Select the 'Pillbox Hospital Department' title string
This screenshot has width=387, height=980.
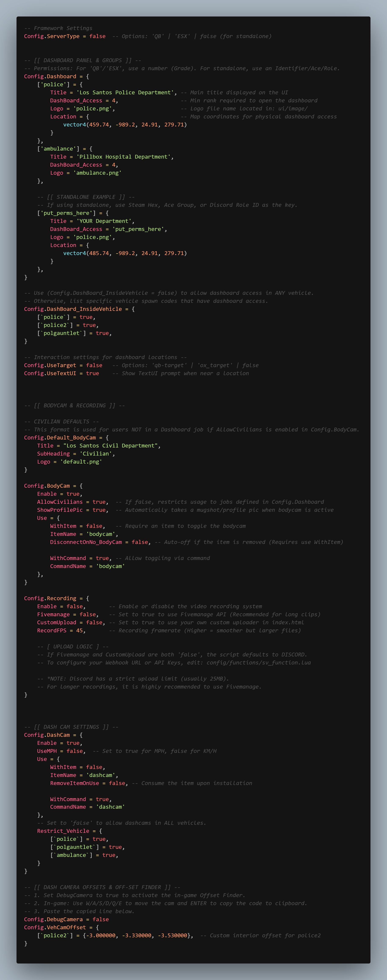(x=123, y=157)
